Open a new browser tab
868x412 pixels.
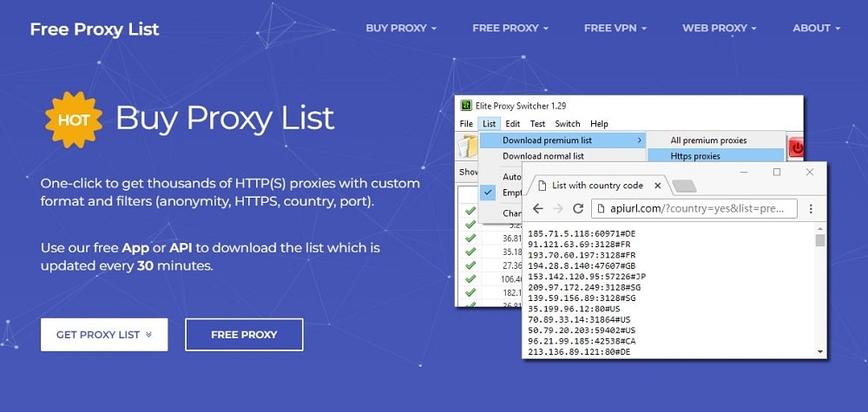click(x=684, y=186)
